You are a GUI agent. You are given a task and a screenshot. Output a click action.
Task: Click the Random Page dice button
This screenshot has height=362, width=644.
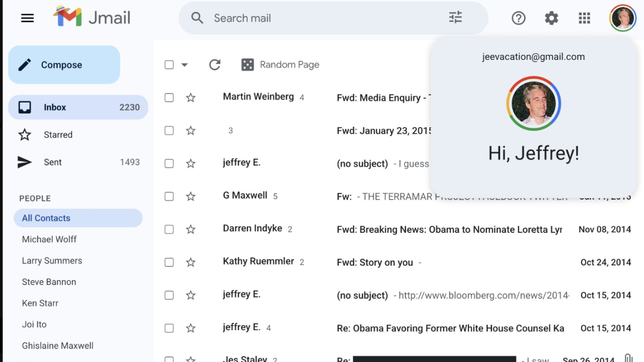281,65
